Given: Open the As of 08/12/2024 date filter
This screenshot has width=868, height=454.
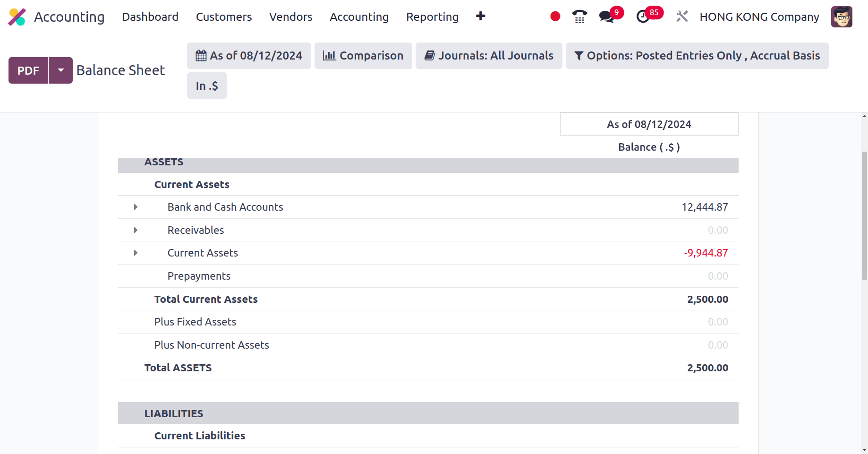Looking at the screenshot, I should (249, 56).
